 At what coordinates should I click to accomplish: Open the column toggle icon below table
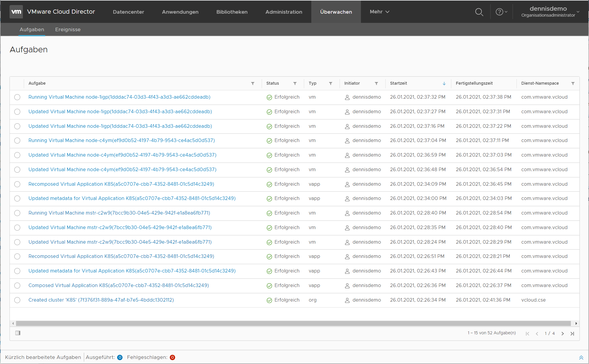18,333
